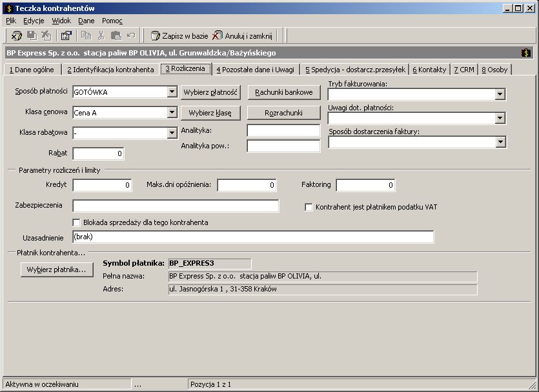Click into the Rabat field

point(98,153)
